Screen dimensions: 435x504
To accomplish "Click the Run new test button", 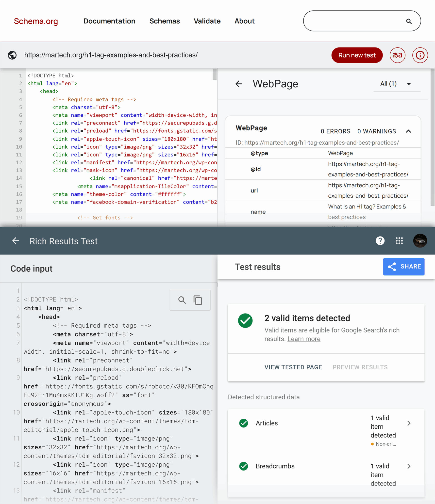I will pos(357,55).
